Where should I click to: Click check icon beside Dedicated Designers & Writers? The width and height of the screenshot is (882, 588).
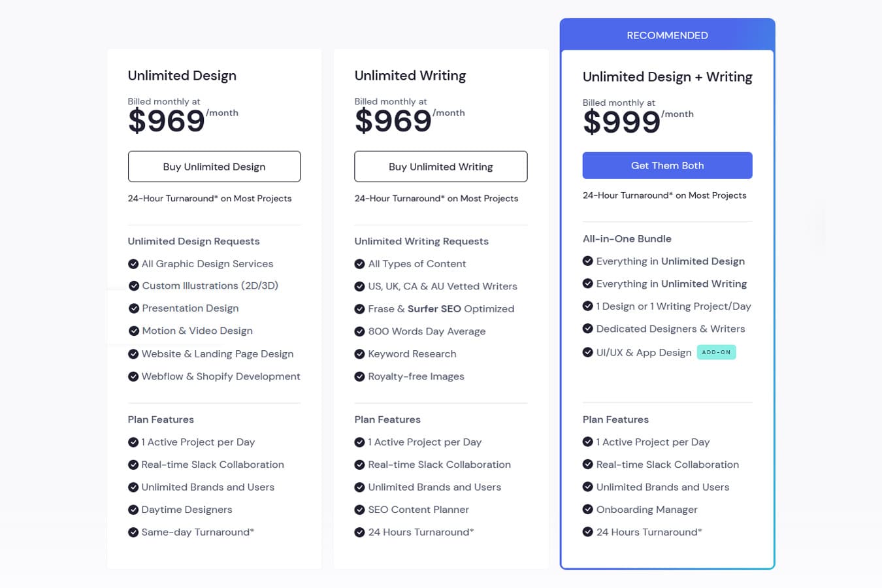588,329
